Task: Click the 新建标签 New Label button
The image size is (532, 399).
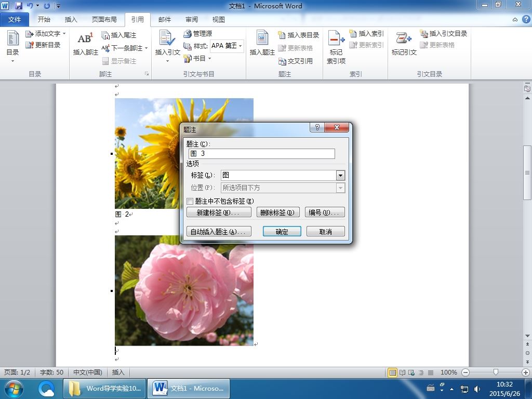Action: click(x=219, y=212)
